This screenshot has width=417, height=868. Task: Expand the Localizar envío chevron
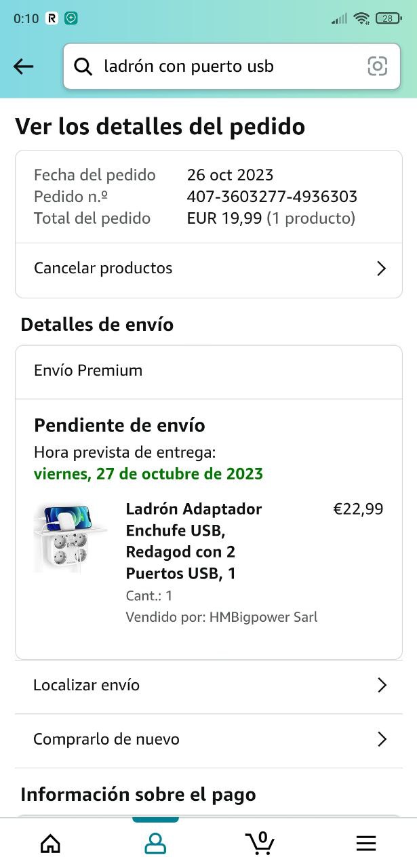(x=382, y=686)
